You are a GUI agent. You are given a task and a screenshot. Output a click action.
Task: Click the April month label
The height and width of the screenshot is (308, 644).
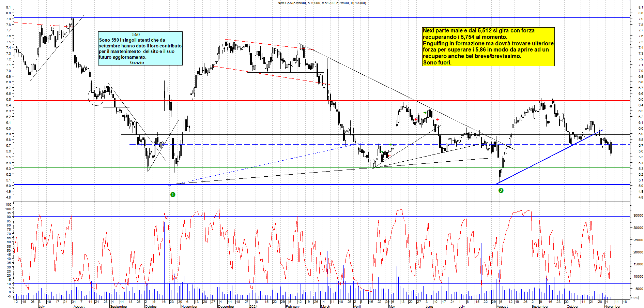[357, 306]
